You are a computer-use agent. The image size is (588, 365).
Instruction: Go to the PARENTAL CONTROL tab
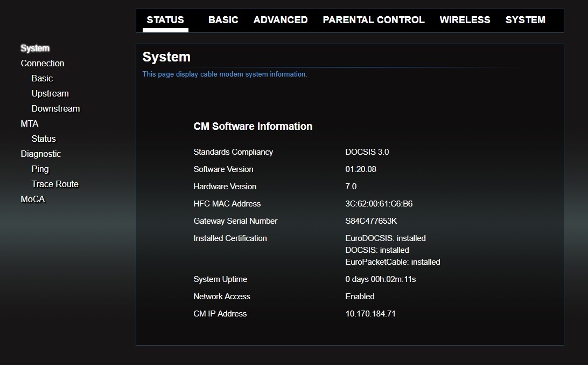click(373, 20)
